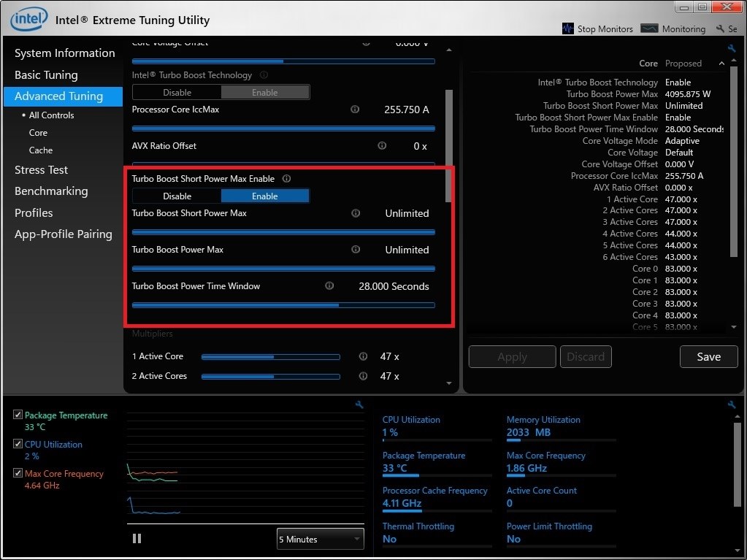The image size is (747, 560).
Task: Pause the monitoring graph
Action: point(137,539)
